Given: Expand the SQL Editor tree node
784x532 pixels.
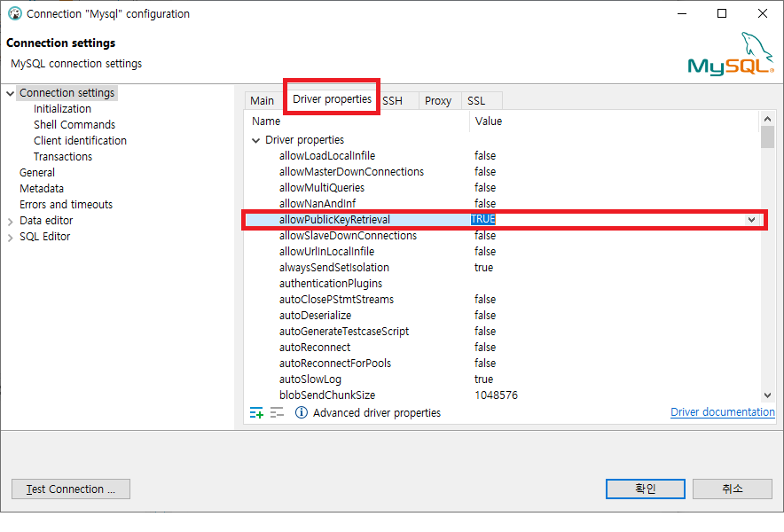Looking at the screenshot, I should click(x=10, y=237).
